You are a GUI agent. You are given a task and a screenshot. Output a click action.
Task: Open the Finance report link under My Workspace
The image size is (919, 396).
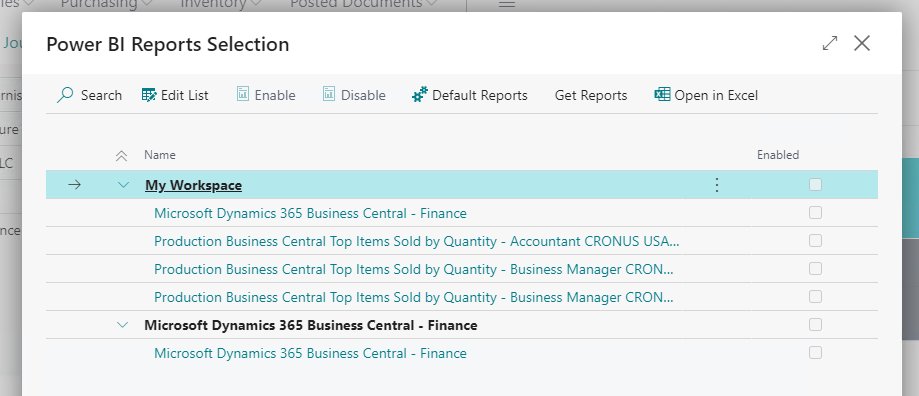(310, 213)
